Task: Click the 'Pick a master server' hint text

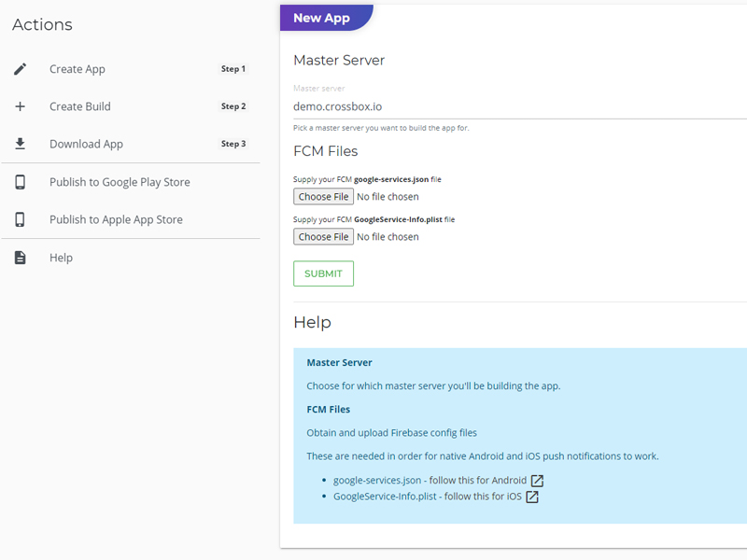Action: pyautogui.click(x=381, y=128)
